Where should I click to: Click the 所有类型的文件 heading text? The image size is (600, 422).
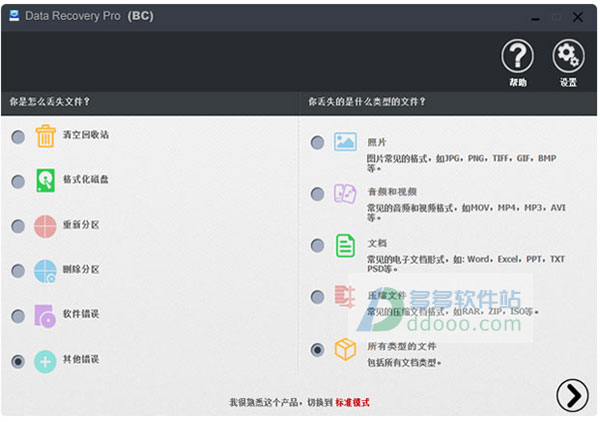coord(402,347)
